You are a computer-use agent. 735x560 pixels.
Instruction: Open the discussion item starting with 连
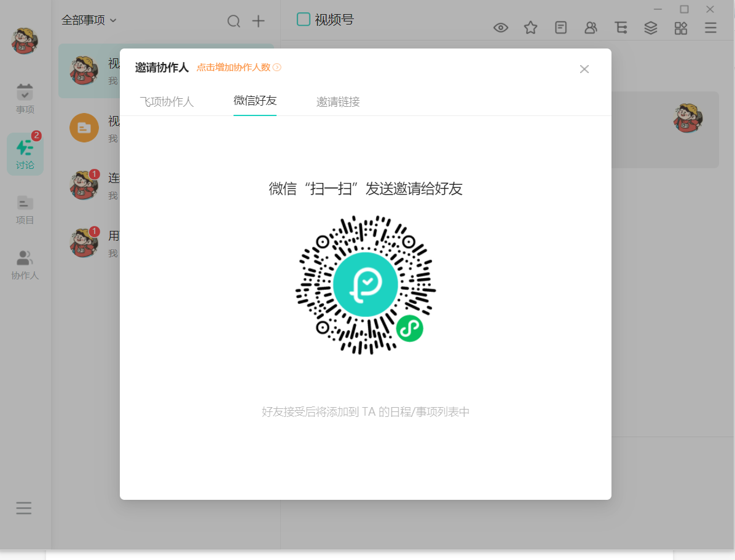point(89,185)
